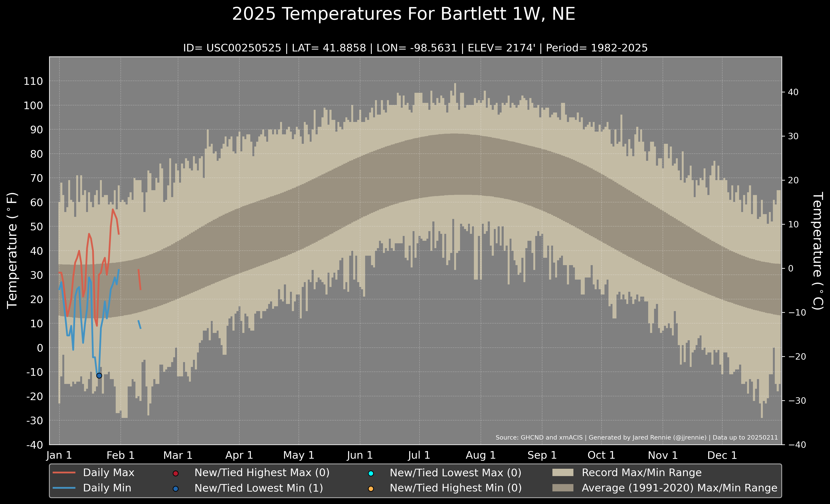Click the 'Apr 1' x-axis label
The image size is (830, 504).
239,455
